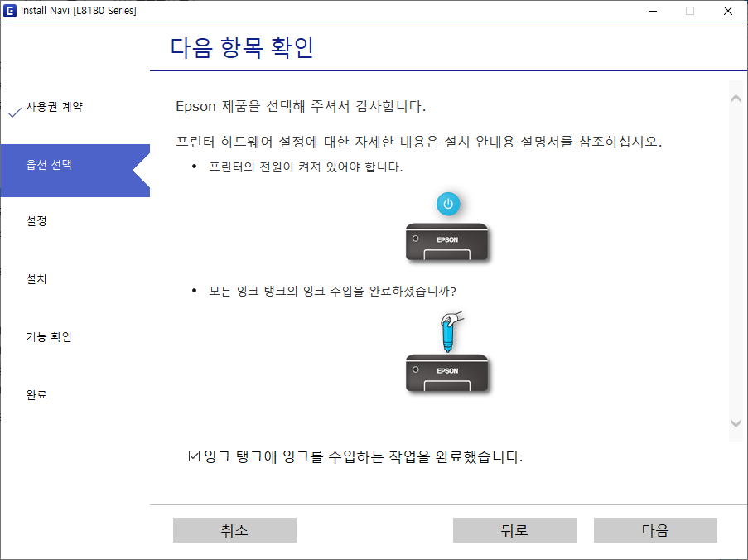Click the text '모든 잉크 탱크의 잉크 주입을 완료하셨습니까?'

tap(332, 291)
